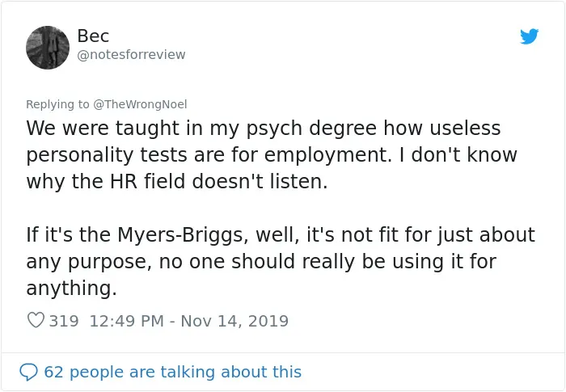This screenshot has width=566, height=392.
Task: Click the second paragraph about Myers-Briggs
Action: (281, 261)
